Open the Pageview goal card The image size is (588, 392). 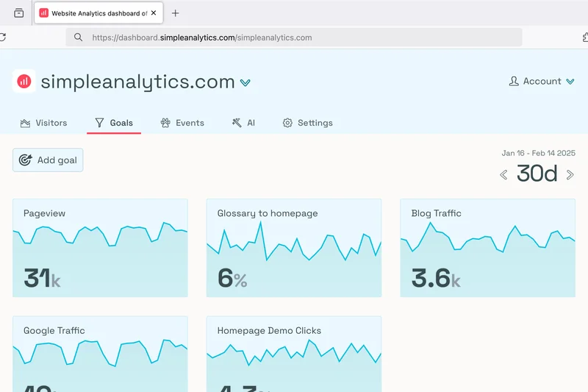point(100,248)
